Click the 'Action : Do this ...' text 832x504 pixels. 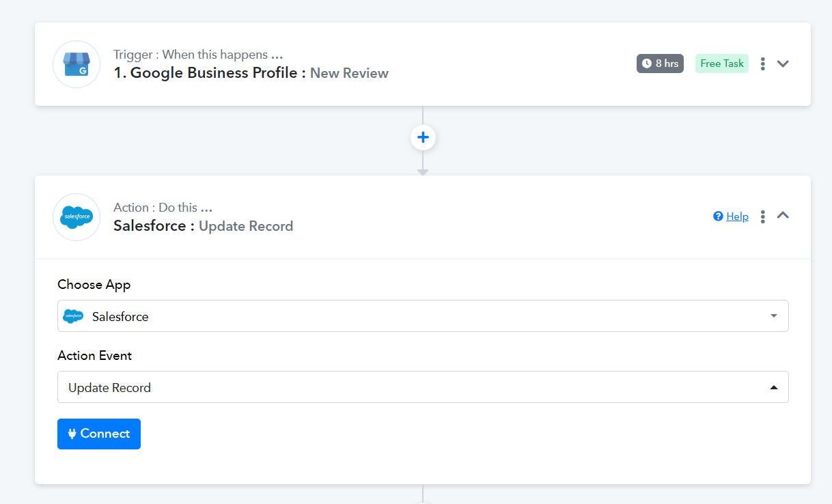[x=163, y=208]
